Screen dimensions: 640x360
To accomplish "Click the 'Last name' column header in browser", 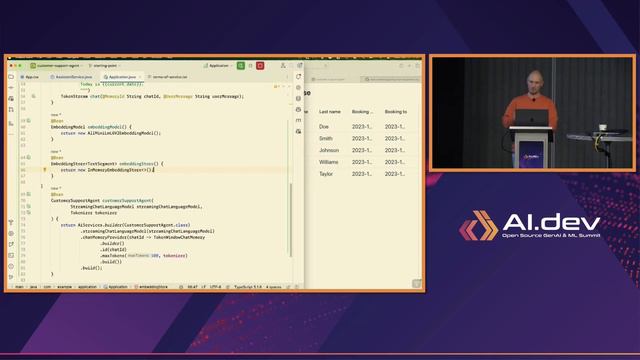I will point(330,111).
